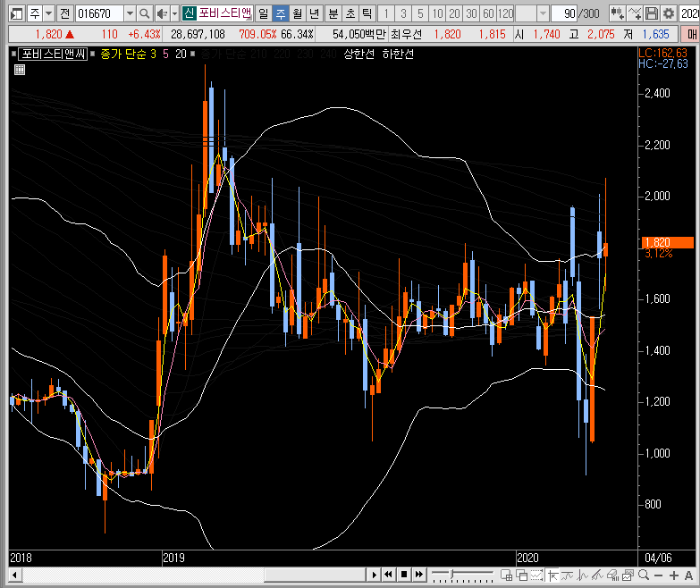The height and width of the screenshot is (588, 700).
Task: Open chart settings gear icon
Action: pos(669,13)
